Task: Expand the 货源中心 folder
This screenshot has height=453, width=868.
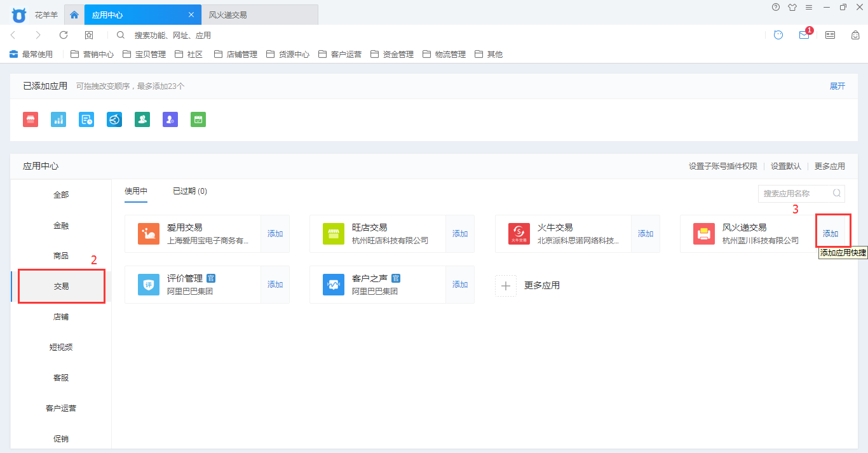Action: point(288,55)
